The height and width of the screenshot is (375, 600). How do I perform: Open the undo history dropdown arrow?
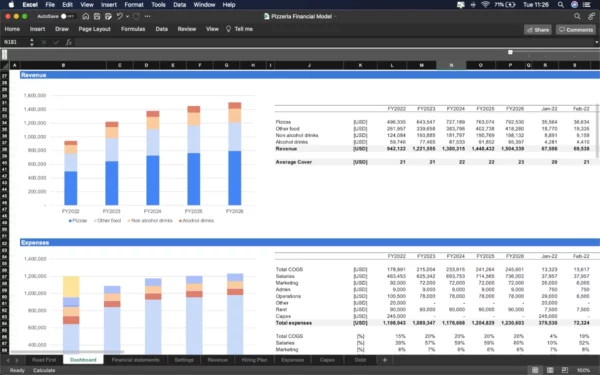click(127, 16)
